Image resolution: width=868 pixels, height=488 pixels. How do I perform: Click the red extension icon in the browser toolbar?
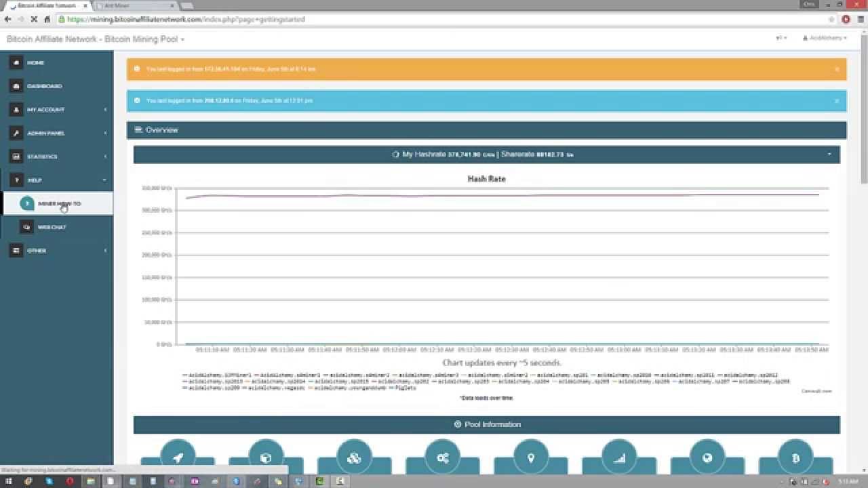point(846,19)
